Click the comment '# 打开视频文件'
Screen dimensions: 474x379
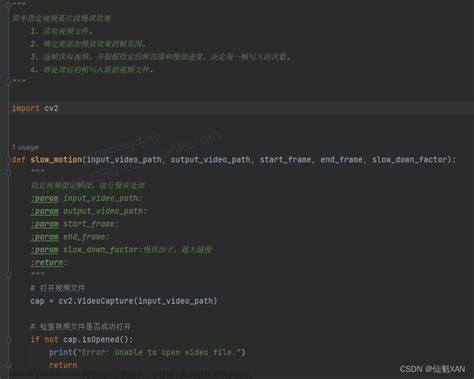pyautogui.click(x=58, y=288)
